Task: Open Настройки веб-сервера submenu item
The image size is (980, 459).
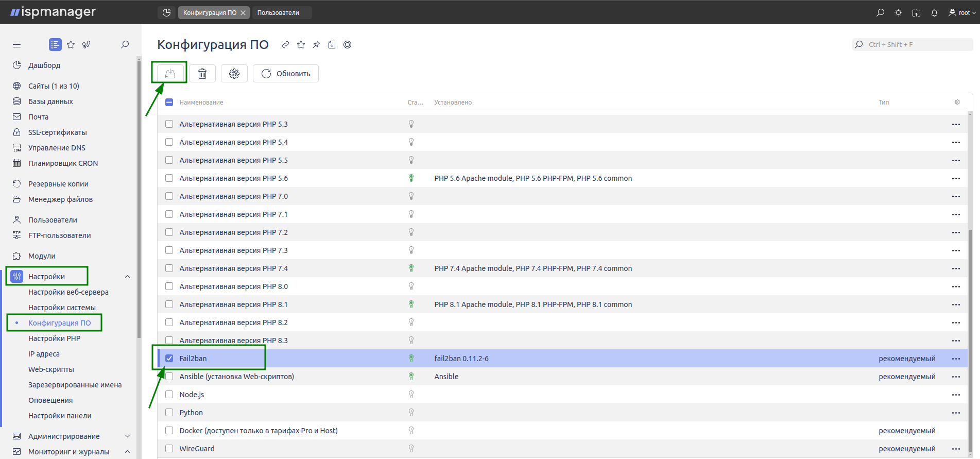Action: point(68,292)
